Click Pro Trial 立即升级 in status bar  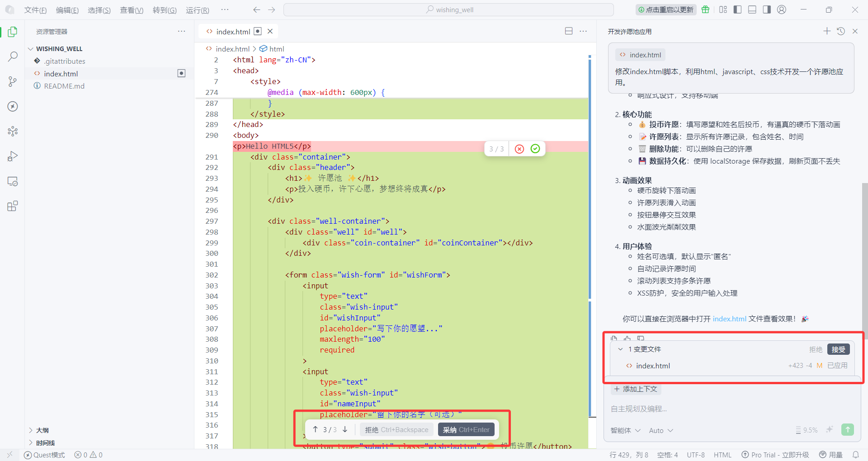coord(775,455)
